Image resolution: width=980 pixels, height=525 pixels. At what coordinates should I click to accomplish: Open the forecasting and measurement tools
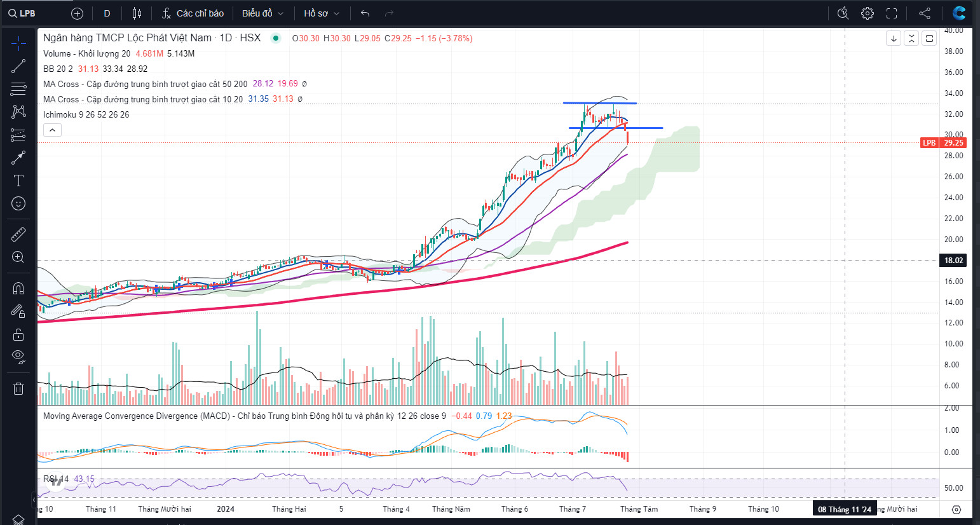click(x=18, y=135)
